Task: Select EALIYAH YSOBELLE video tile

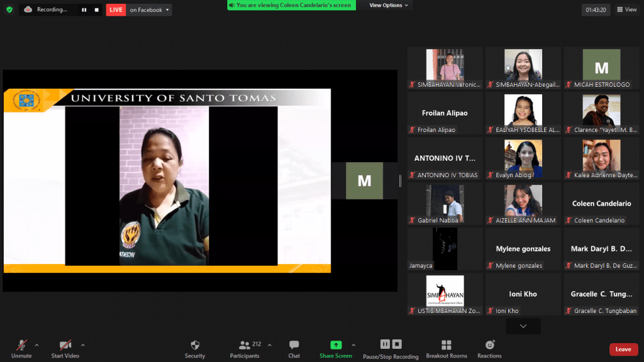Action: click(x=523, y=113)
